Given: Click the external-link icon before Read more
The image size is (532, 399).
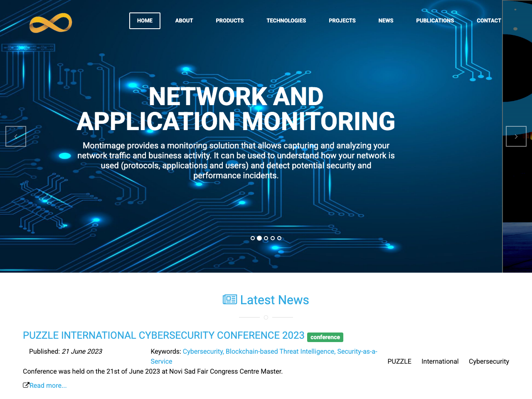Looking at the screenshot, I should (x=26, y=384).
